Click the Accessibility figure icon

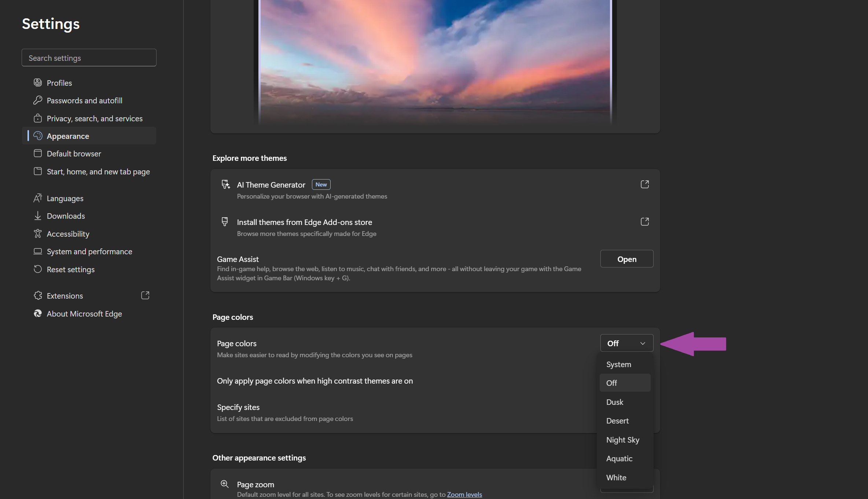(x=37, y=234)
